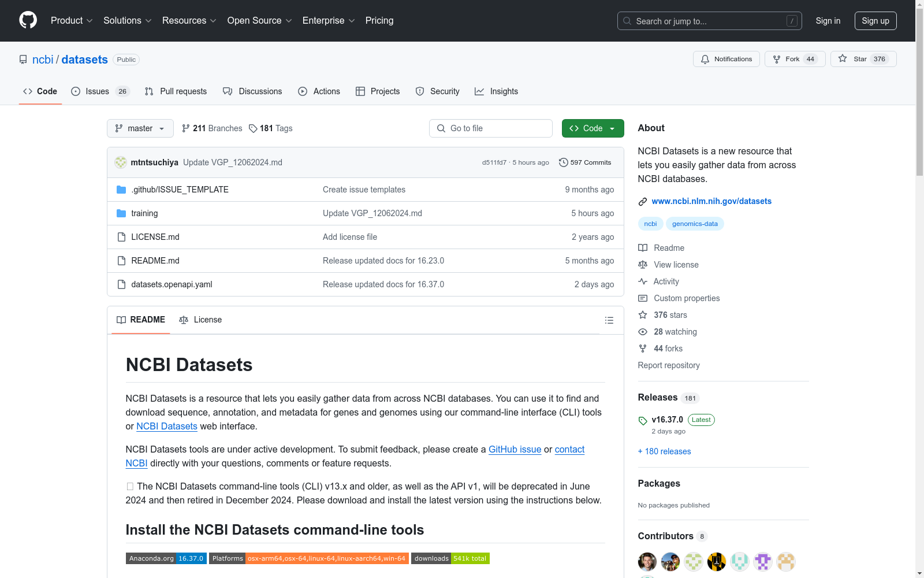Screen dimensions: 924x578
Task: Open the Projects tab
Action: coord(378,91)
